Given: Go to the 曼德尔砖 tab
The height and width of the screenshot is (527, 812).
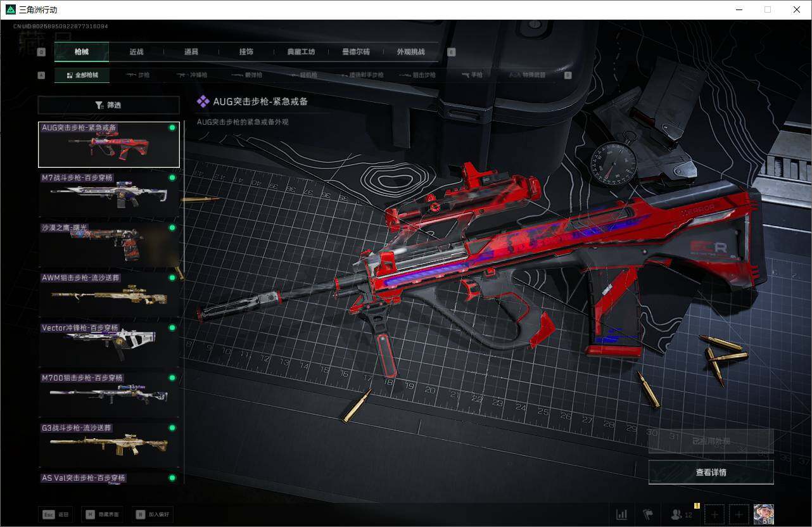Looking at the screenshot, I should (356, 52).
